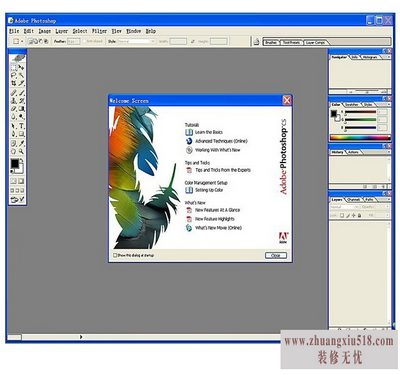The width and height of the screenshot is (400, 375).
Task: Open the Filter menu
Action: click(x=99, y=31)
